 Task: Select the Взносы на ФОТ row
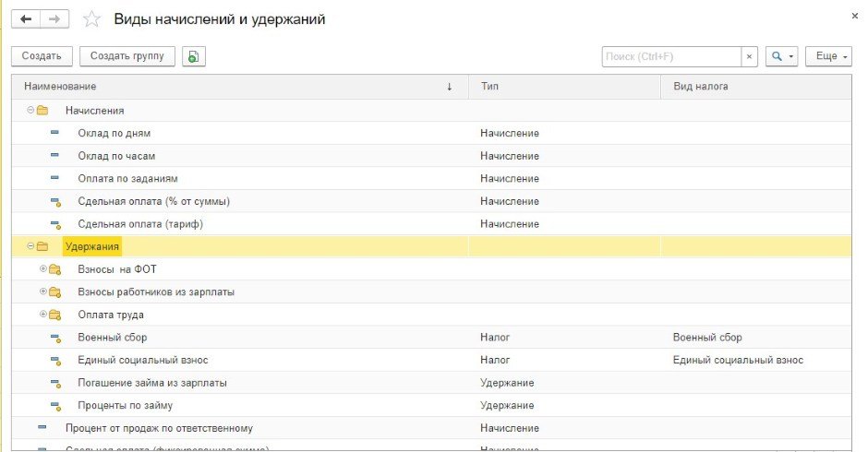(432, 269)
